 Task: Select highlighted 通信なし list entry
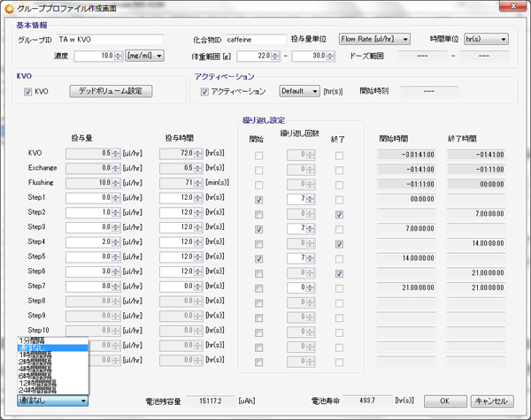click(52, 347)
